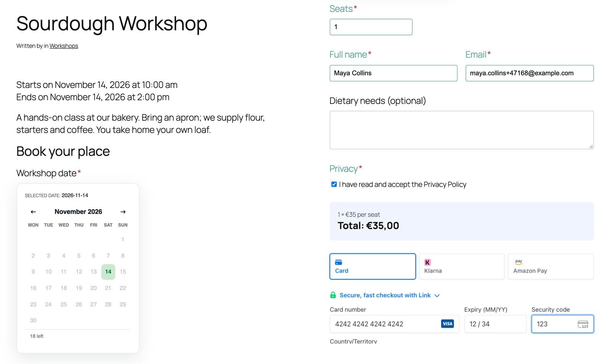
Task: Toggle the Privacy Policy acceptance checkbox
Action: click(334, 184)
